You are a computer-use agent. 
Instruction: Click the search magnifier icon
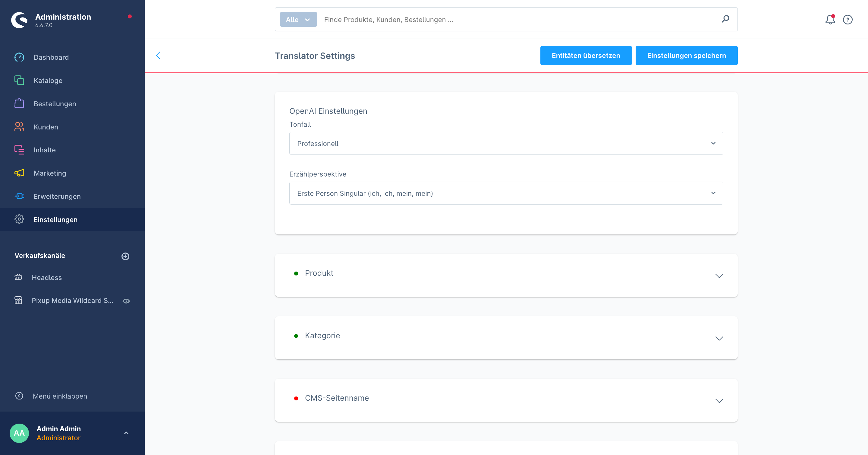(x=725, y=19)
